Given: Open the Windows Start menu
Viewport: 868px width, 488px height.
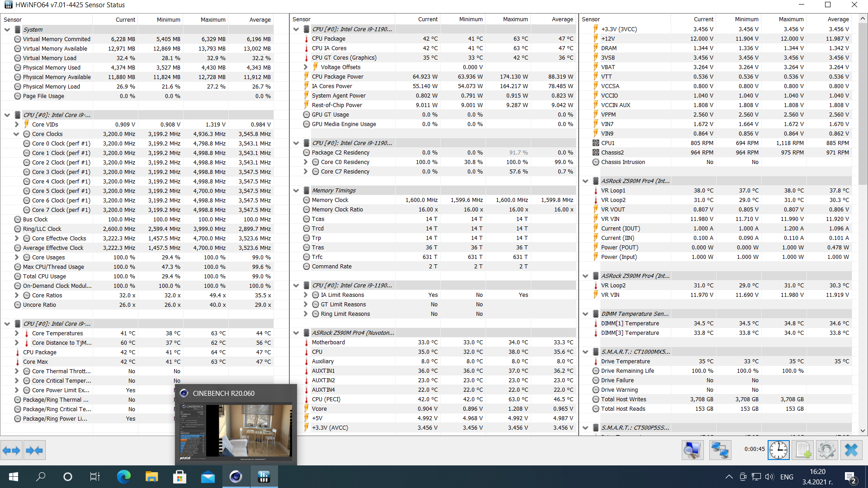Looking at the screenshot, I should [x=14, y=477].
